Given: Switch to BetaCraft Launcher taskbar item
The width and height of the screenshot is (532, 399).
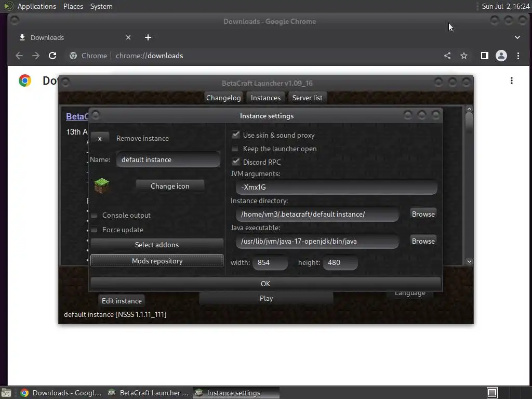Looking at the screenshot, I should (148, 393).
